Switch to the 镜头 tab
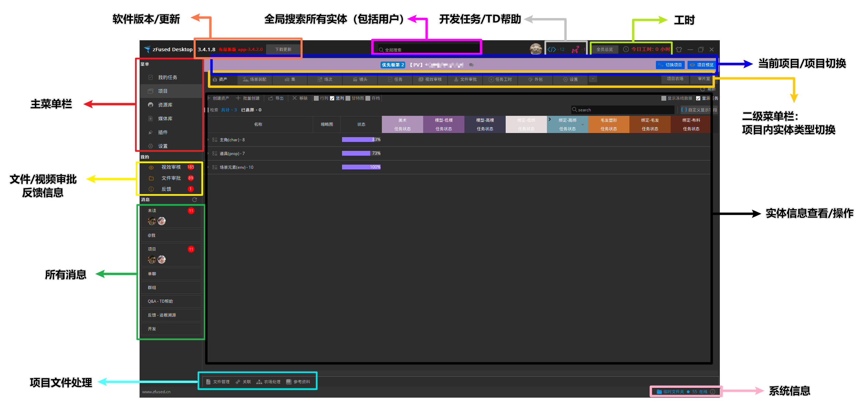The image size is (868, 410). (360, 79)
